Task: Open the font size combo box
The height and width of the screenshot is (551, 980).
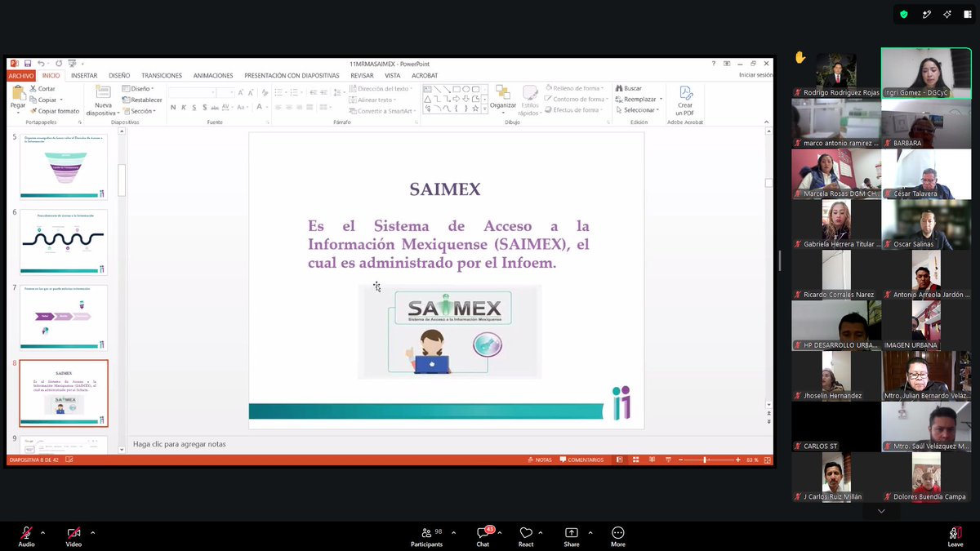Action: click(x=226, y=92)
